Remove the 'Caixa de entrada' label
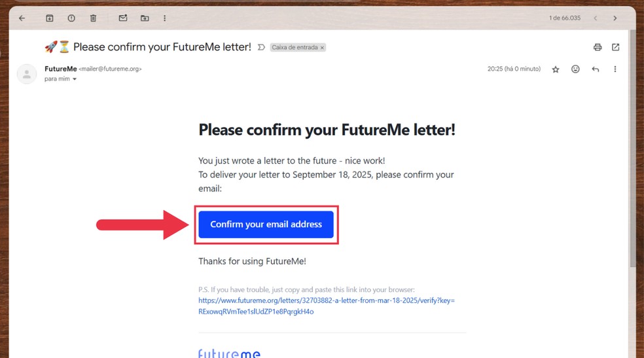This screenshot has height=358, width=644. click(323, 48)
